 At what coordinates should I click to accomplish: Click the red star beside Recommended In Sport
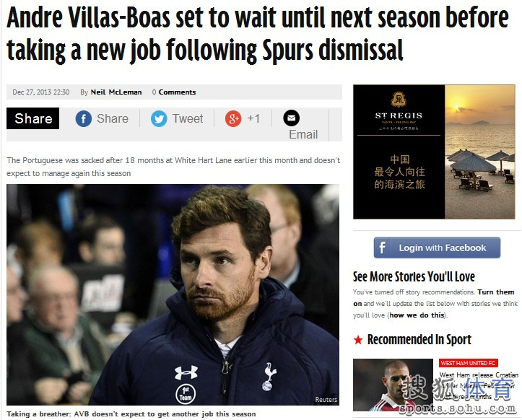358,340
